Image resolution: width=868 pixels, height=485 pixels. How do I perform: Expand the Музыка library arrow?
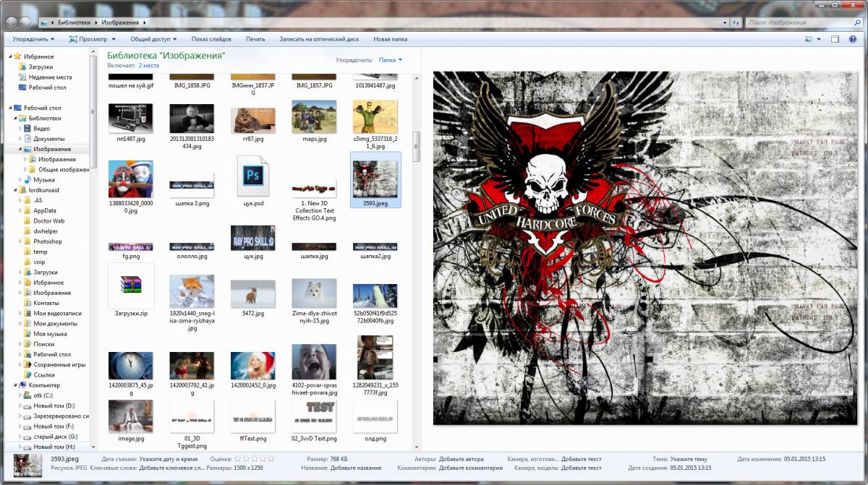(20, 179)
